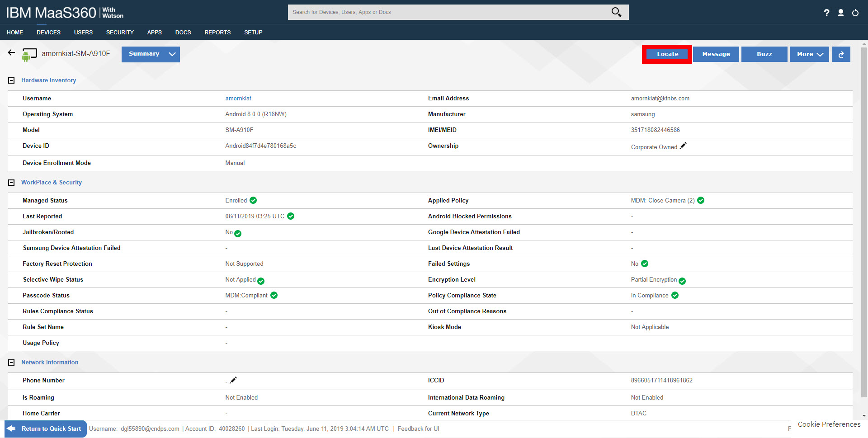Viewport: 868px width, 438px height.
Task: Click the samsung manufacturer value
Action: 642,114
